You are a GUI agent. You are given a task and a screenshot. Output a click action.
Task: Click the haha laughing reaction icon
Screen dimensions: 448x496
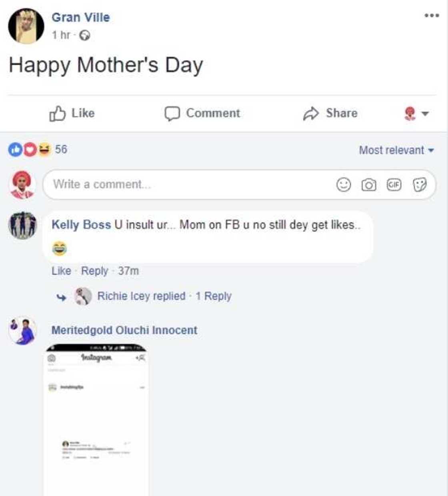[x=44, y=149]
